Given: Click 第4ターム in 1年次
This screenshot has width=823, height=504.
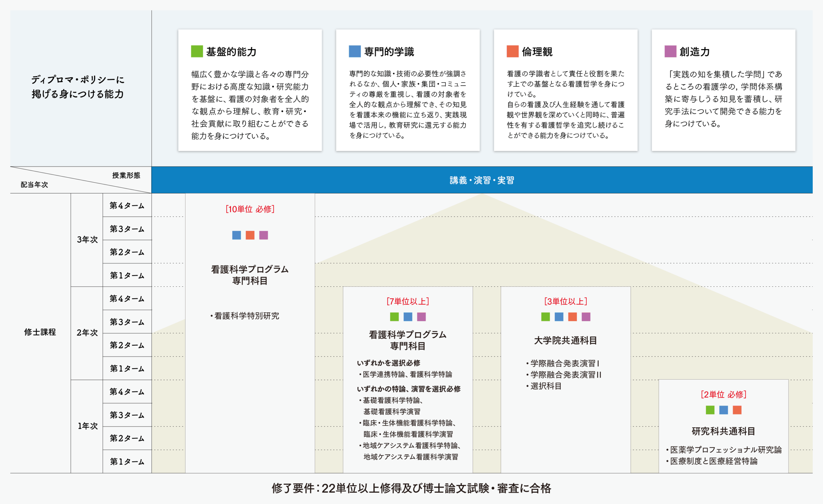Looking at the screenshot, I should (x=127, y=392).
